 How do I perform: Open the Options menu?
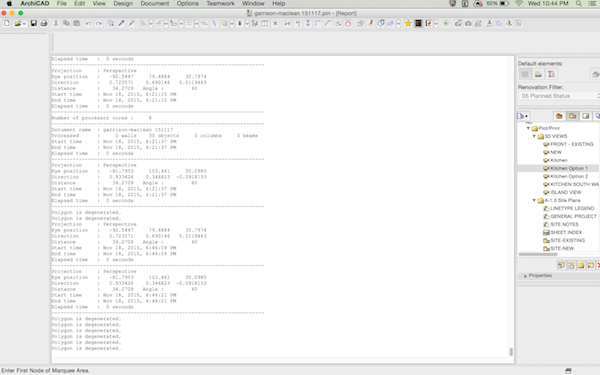pyautogui.click(x=188, y=3)
